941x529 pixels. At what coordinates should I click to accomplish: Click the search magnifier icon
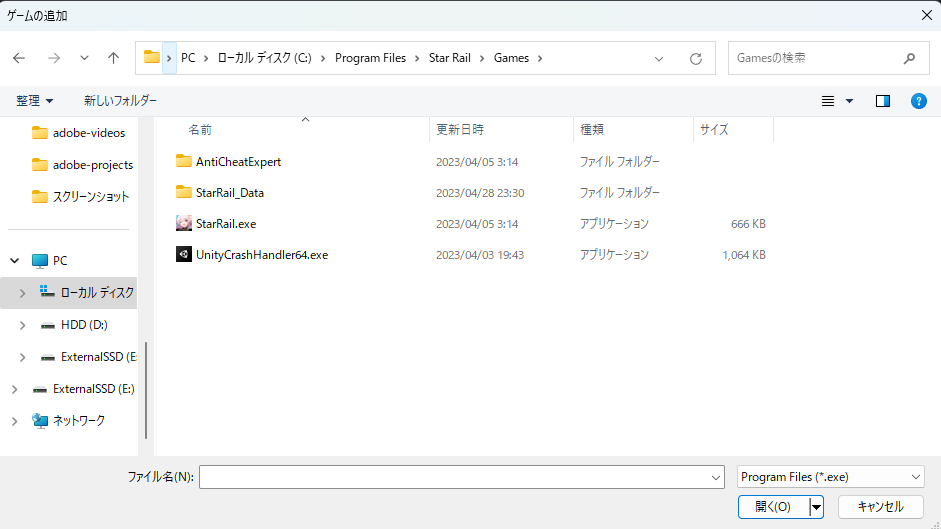[909, 58]
